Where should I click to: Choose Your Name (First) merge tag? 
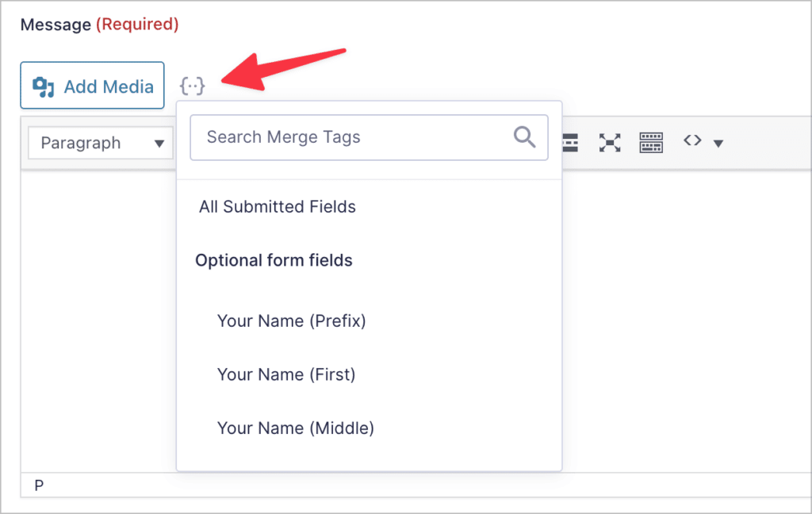tap(286, 374)
